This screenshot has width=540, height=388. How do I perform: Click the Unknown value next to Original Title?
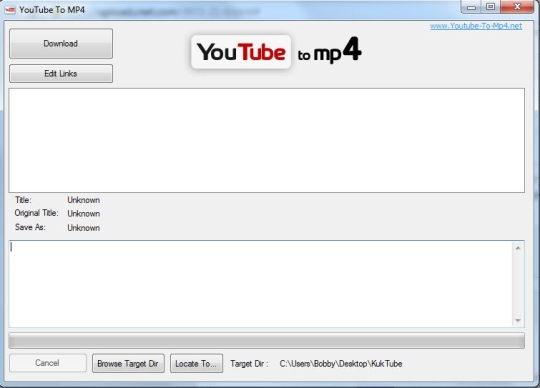pyautogui.click(x=84, y=214)
